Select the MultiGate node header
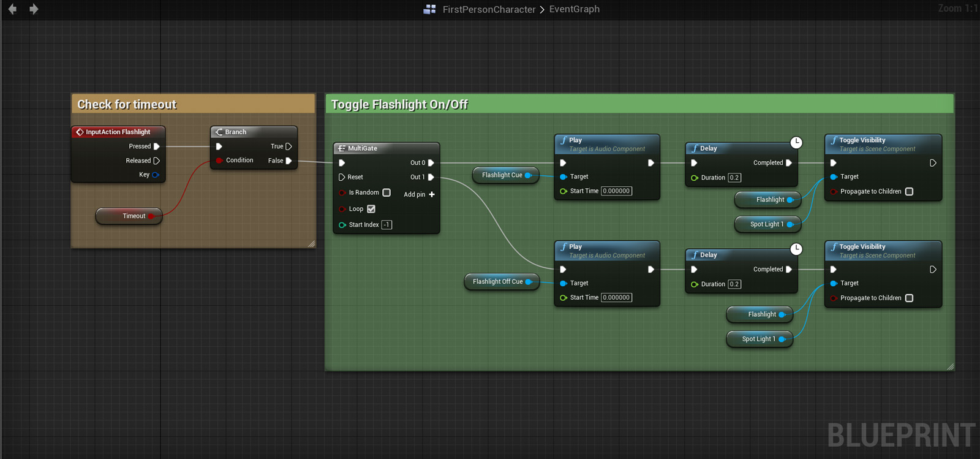980x459 pixels. click(386, 148)
